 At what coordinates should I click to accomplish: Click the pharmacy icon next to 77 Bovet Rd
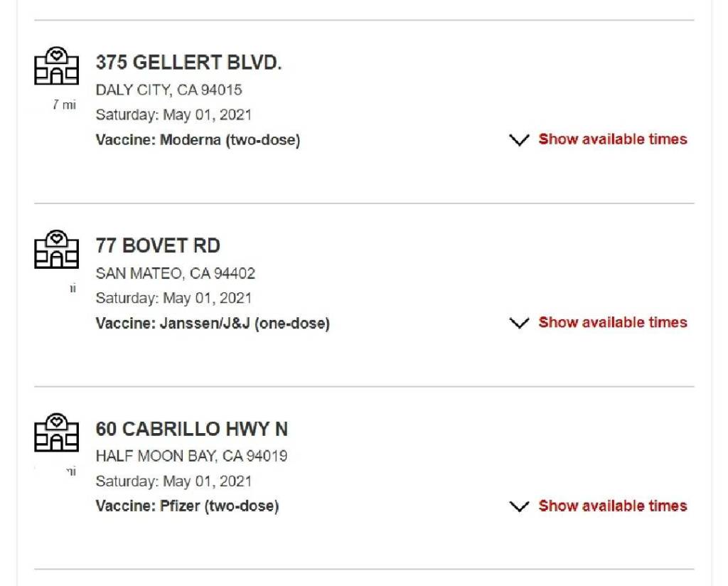tap(56, 250)
